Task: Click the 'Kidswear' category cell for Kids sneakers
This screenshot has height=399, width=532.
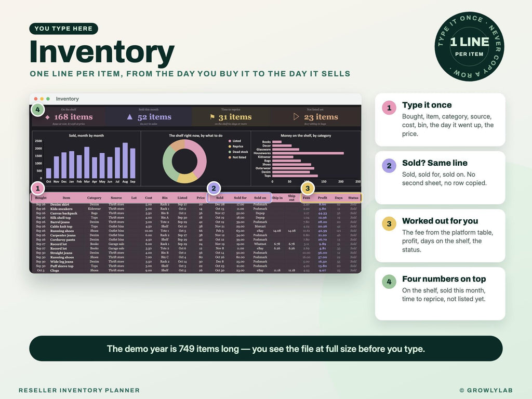Action: (94, 209)
